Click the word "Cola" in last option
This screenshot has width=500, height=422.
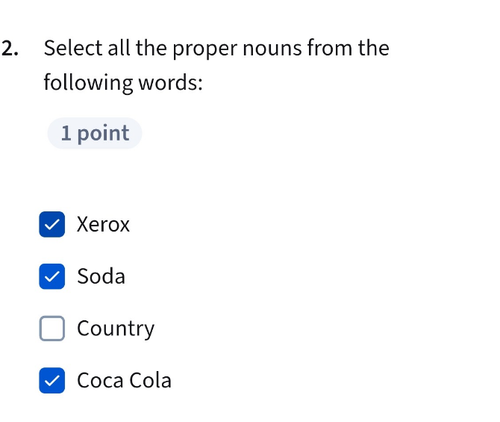pos(150,380)
